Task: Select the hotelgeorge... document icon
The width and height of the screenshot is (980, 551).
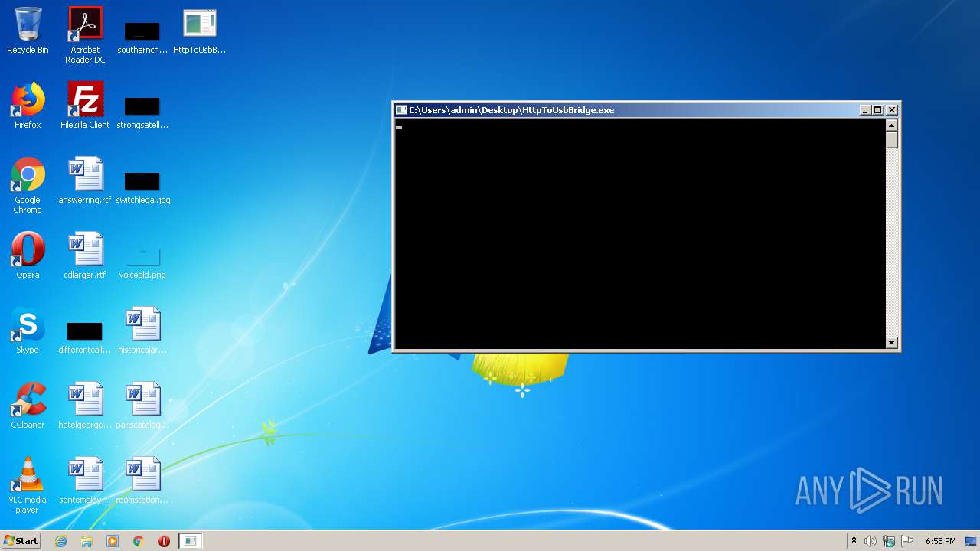Action: 85,406
